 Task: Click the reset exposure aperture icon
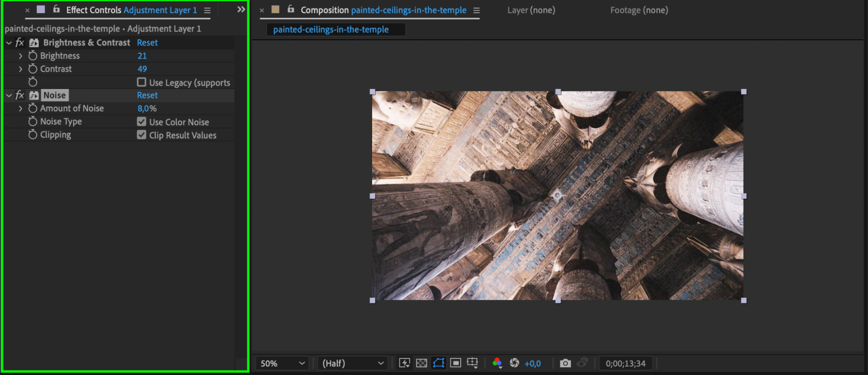coord(515,363)
